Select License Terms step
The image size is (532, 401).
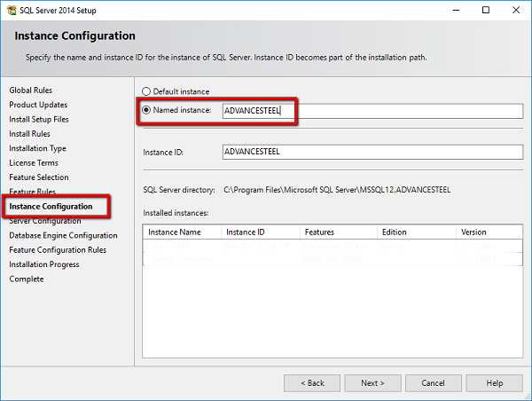tap(34, 163)
